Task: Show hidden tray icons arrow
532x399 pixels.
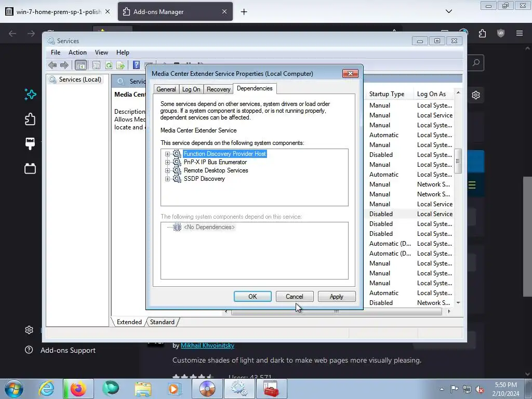Action: coord(442,389)
